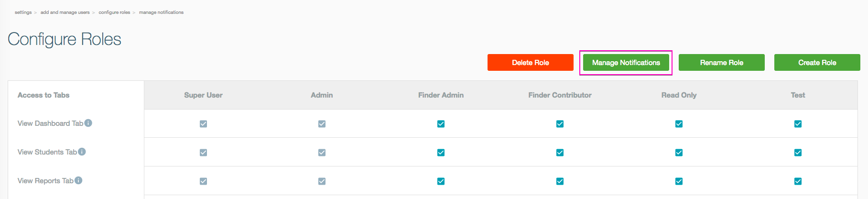Toggle View Students Tab for Finder Contributor

point(560,153)
